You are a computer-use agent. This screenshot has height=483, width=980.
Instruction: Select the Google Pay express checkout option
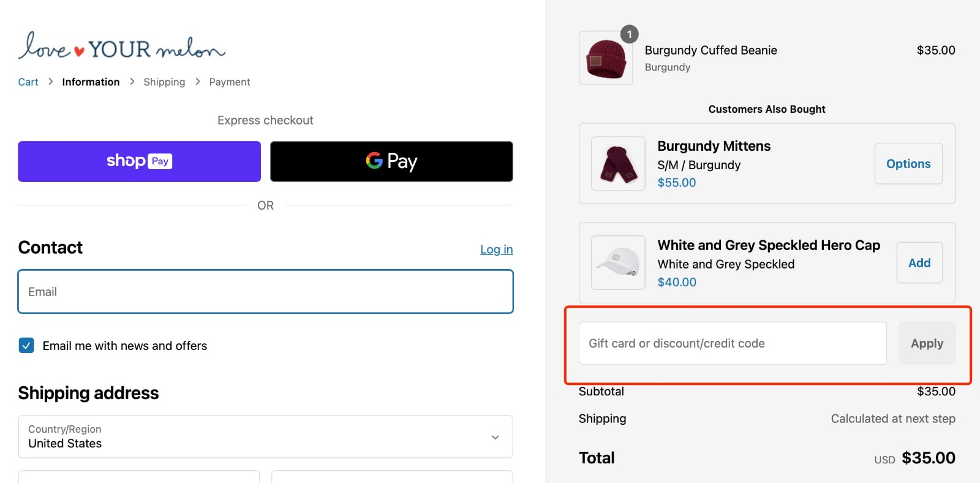pyautogui.click(x=391, y=161)
